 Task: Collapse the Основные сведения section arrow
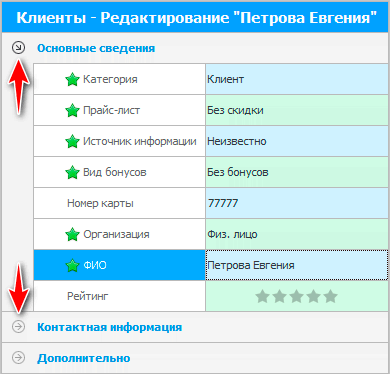[x=18, y=48]
